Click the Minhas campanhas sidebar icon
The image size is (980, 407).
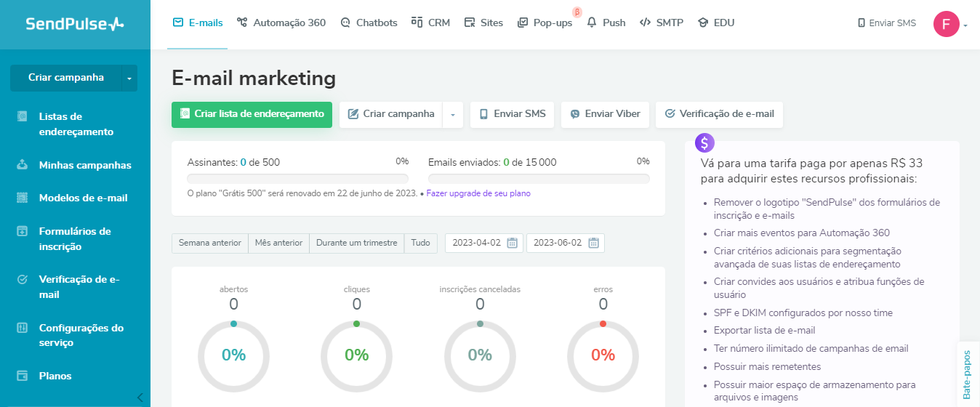(23, 164)
